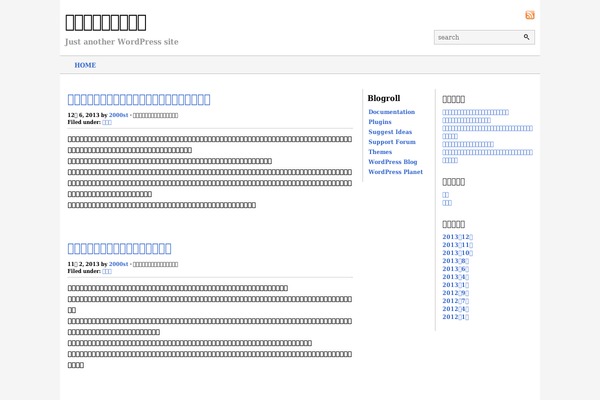
Task: Open the HOME menu item
Action: 85,65
